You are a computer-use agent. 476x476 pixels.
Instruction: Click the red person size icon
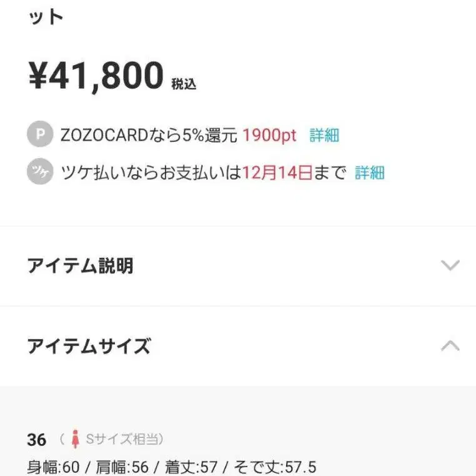pyautogui.click(x=76, y=439)
